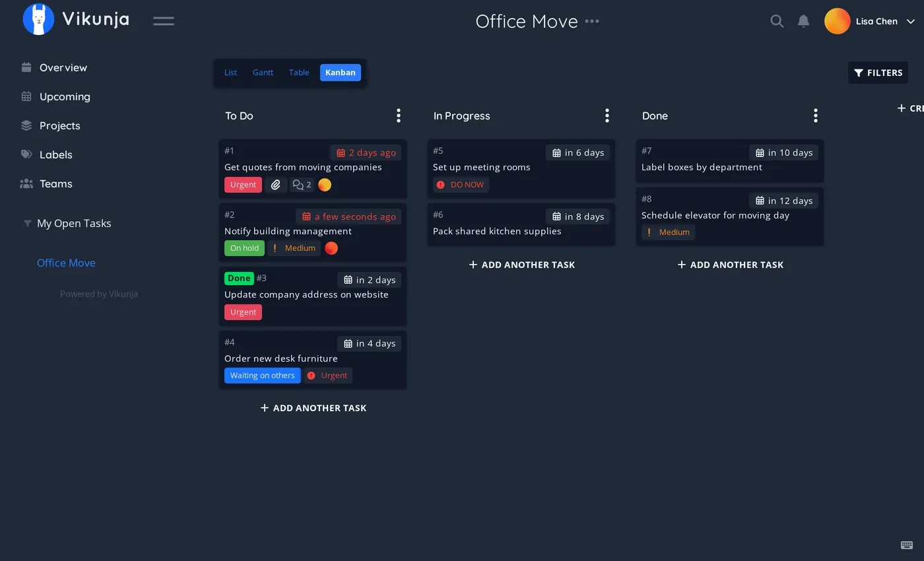The image size is (924, 561).
Task: Follow the Powered by Vikunja link
Action: pyautogui.click(x=99, y=294)
